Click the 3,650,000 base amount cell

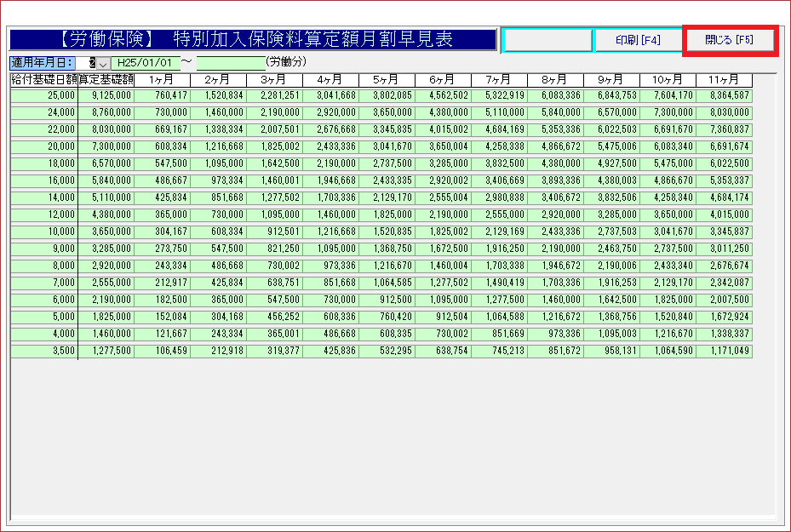106,232
